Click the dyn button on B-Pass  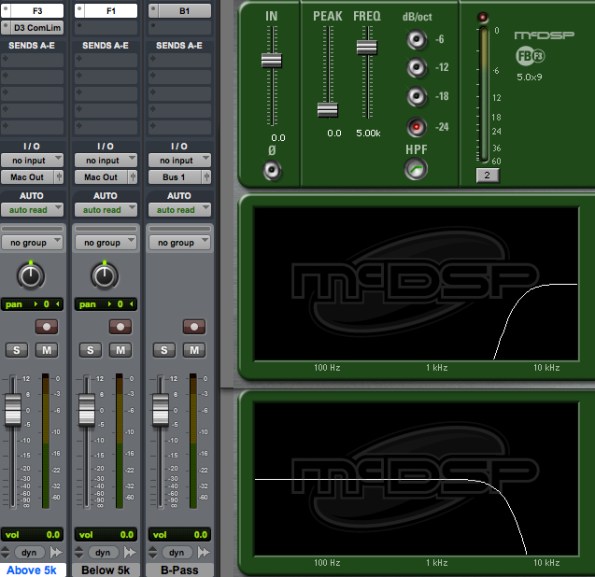coord(176,552)
